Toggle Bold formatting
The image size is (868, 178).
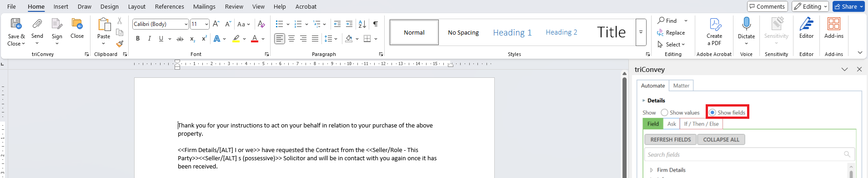click(x=138, y=39)
